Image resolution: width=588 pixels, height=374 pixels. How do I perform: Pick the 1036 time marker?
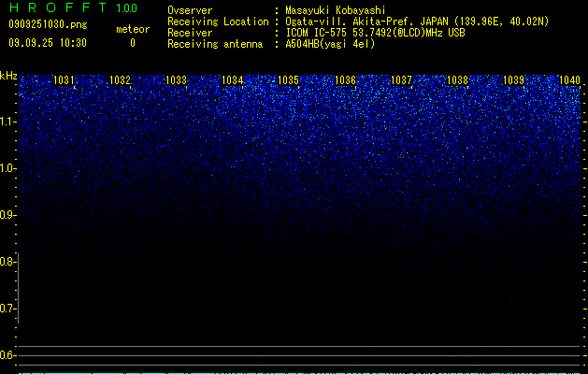tap(345, 79)
